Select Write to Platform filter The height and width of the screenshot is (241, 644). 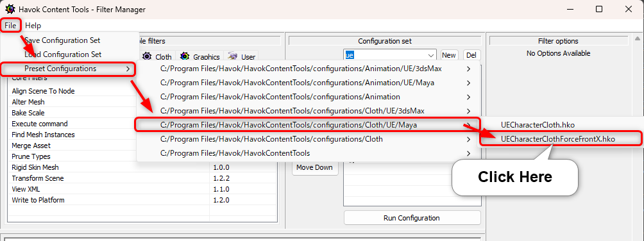[38, 201]
